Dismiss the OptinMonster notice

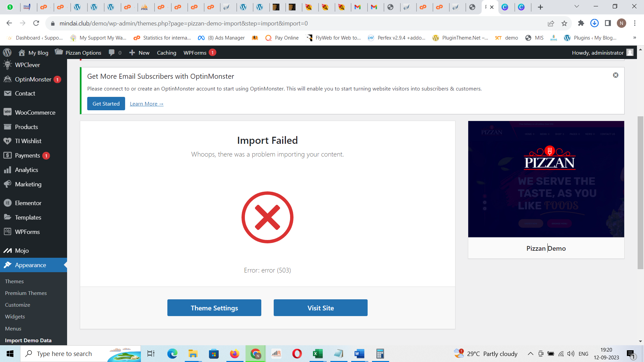(x=615, y=75)
